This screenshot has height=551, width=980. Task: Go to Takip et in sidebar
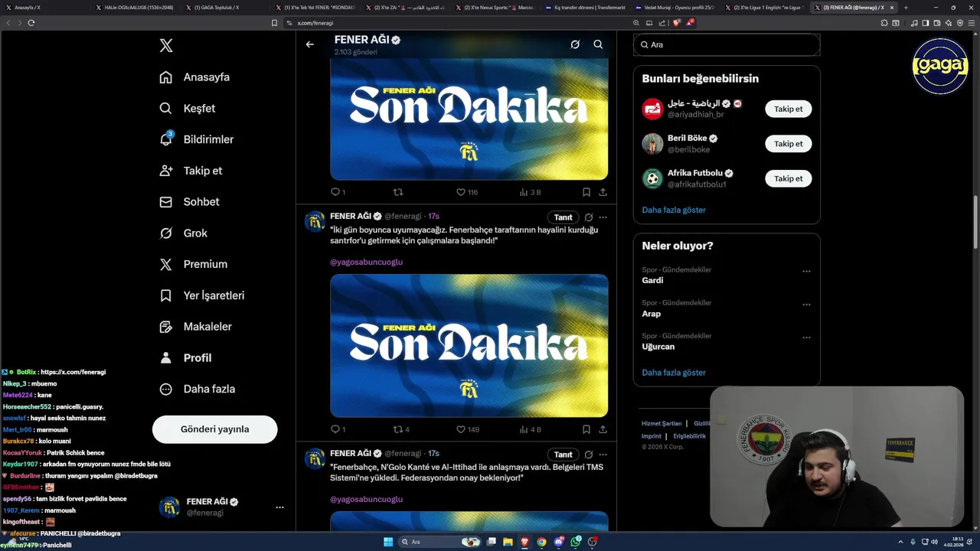(191, 171)
